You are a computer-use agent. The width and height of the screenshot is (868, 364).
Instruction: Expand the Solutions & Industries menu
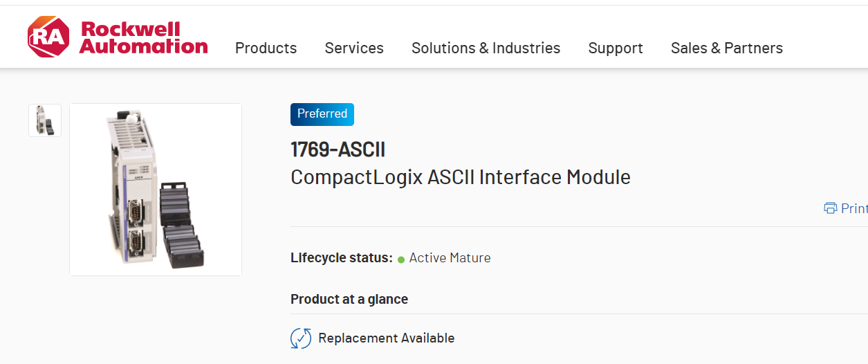[x=486, y=48]
